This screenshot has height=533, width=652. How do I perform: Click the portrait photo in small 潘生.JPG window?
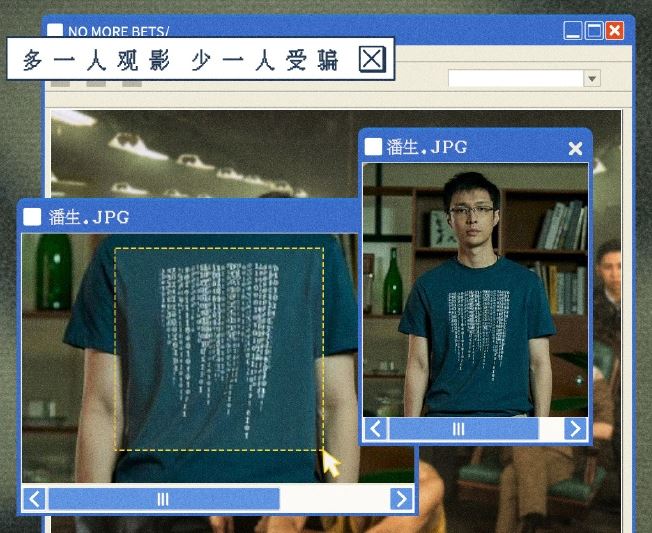pos(475,290)
